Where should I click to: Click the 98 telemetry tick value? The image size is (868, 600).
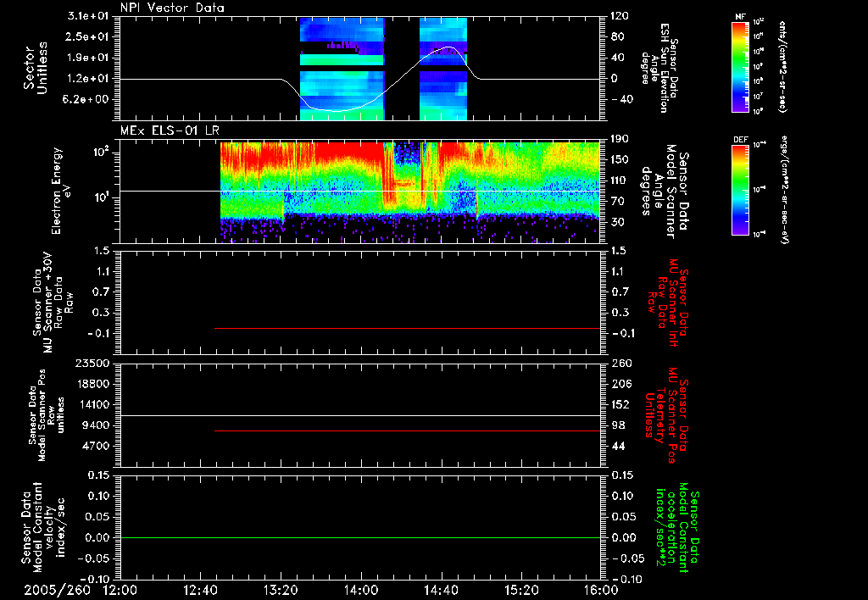click(x=617, y=425)
